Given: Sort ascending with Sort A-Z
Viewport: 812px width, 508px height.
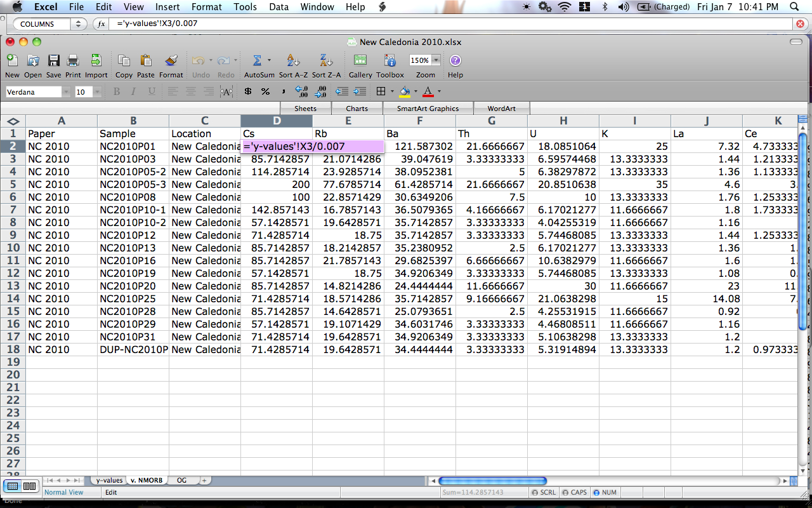Looking at the screenshot, I should coord(293,61).
